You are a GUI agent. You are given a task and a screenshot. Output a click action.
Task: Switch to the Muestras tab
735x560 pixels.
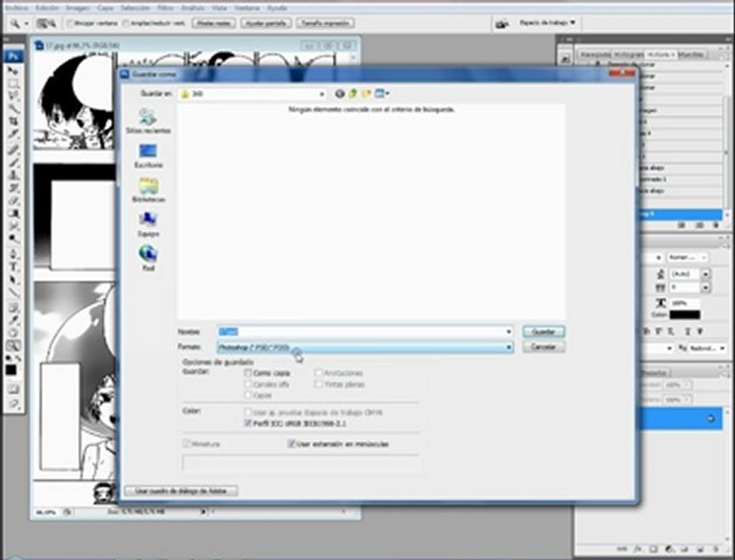(x=691, y=54)
